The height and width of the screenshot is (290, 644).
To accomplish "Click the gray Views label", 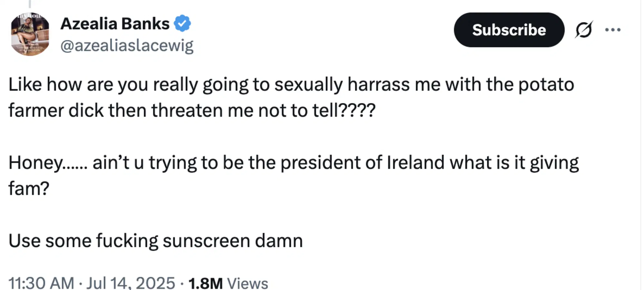I will point(247,283).
